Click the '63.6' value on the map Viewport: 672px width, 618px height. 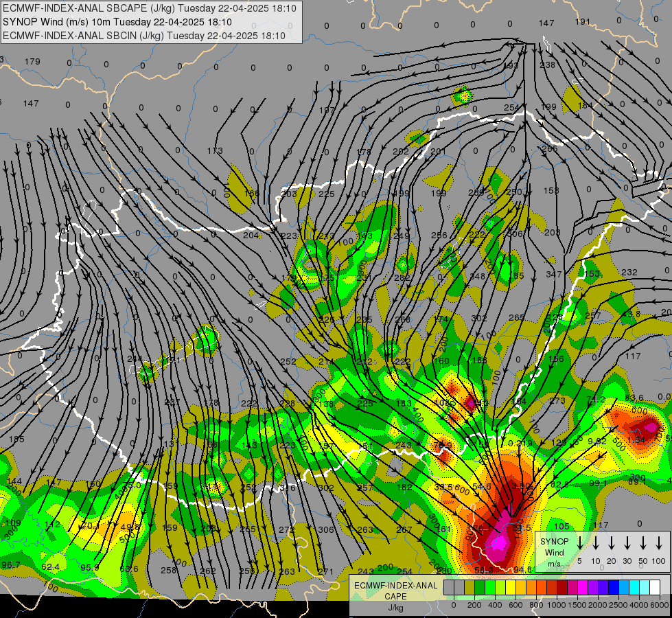point(129,569)
